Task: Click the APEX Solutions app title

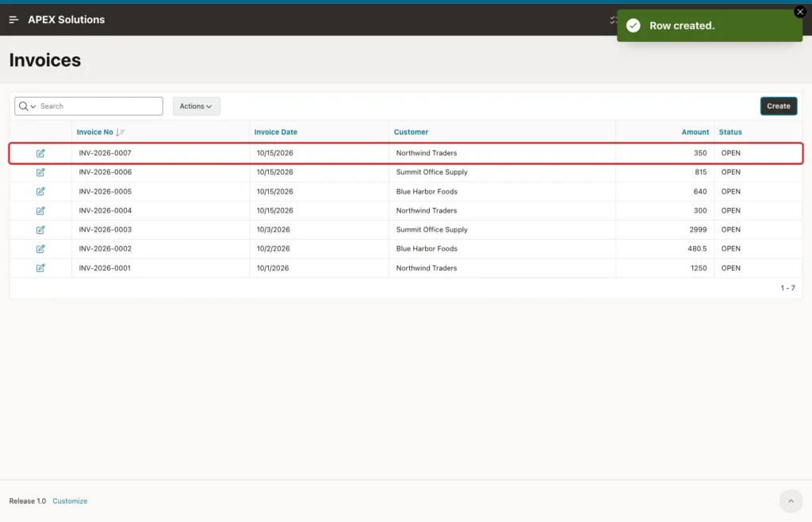Action: [67, 20]
